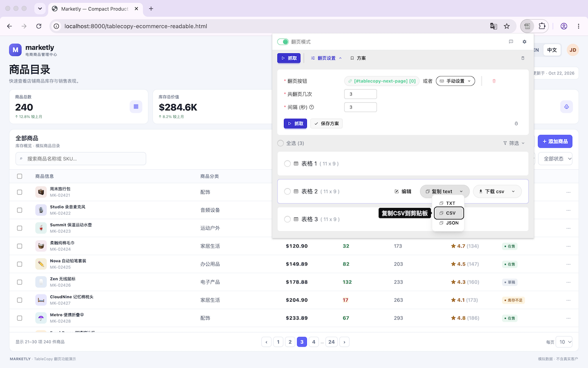This screenshot has height=368, width=588.
Task: Click the top 抓取 button beside 翻页设置
Action: pyautogui.click(x=289, y=58)
